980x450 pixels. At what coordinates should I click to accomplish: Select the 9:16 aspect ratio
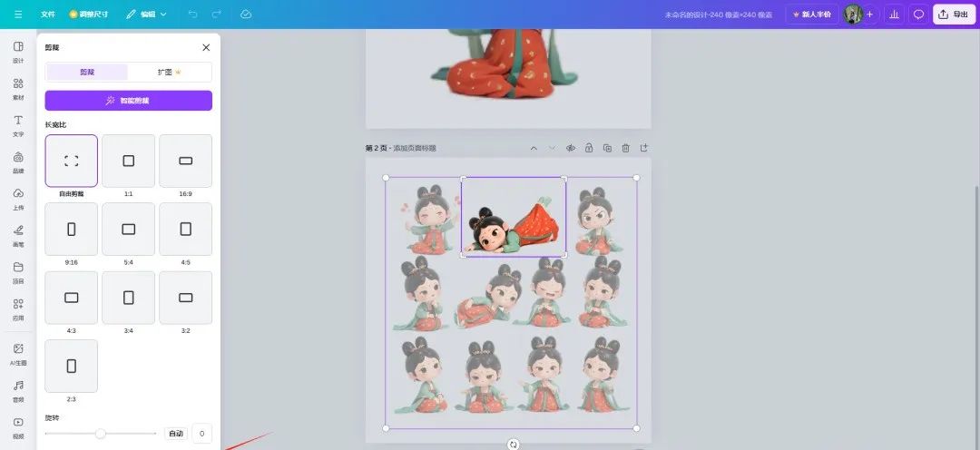click(x=72, y=230)
